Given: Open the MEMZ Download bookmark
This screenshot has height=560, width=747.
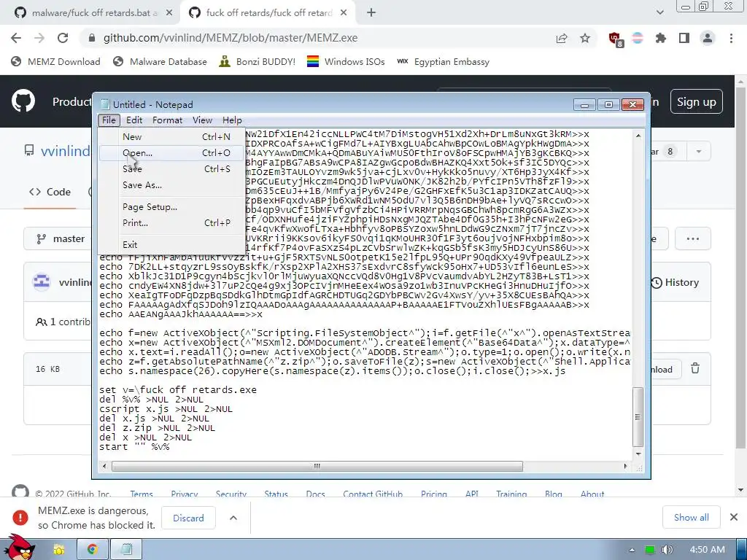Looking at the screenshot, I should pos(55,61).
